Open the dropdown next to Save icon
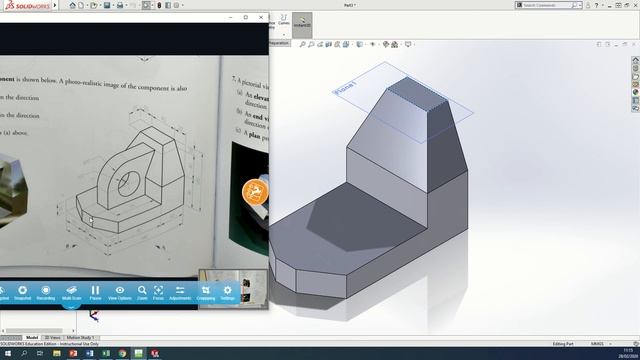Image resolution: width=640 pixels, height=360 pixels. tap(113, 5)
